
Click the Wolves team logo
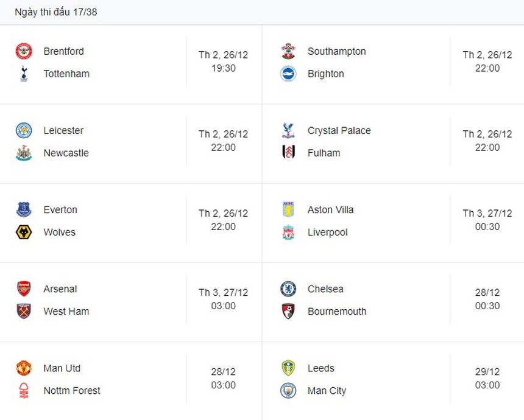point(24,232)
